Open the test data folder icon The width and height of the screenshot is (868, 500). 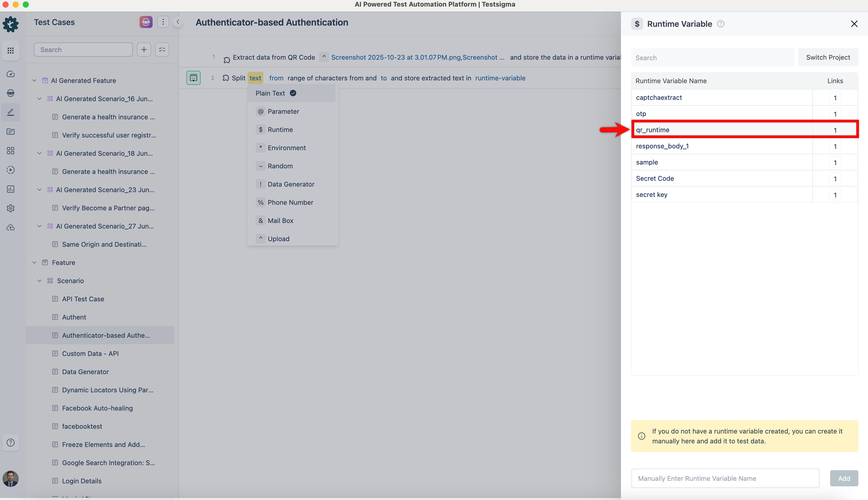click(x=11, y=131)
